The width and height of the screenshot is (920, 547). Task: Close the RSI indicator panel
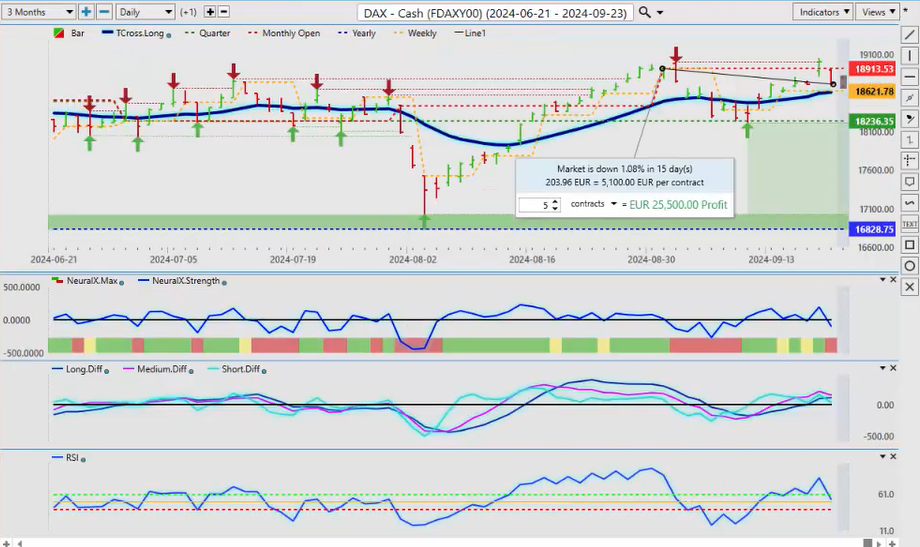[894, 457]
